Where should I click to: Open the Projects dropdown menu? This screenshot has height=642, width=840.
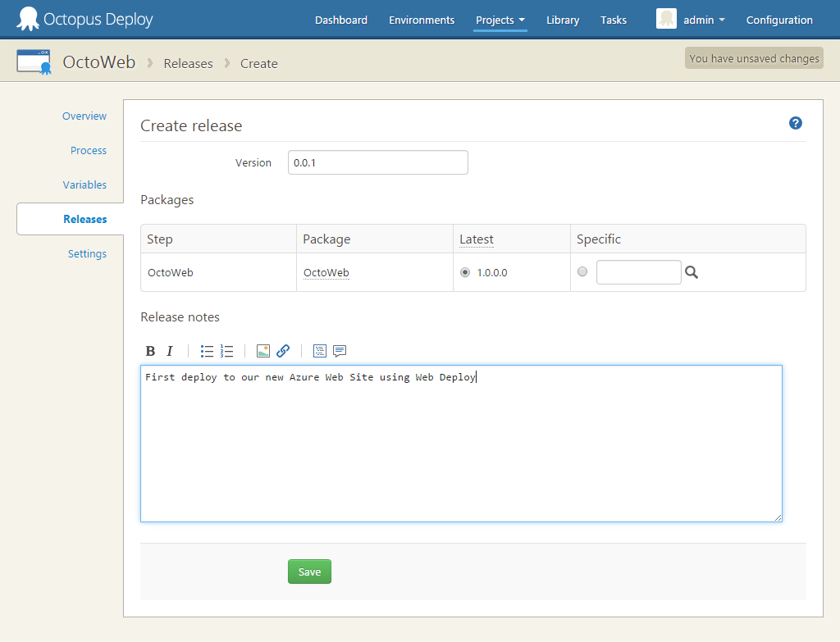tap(500, 20)
